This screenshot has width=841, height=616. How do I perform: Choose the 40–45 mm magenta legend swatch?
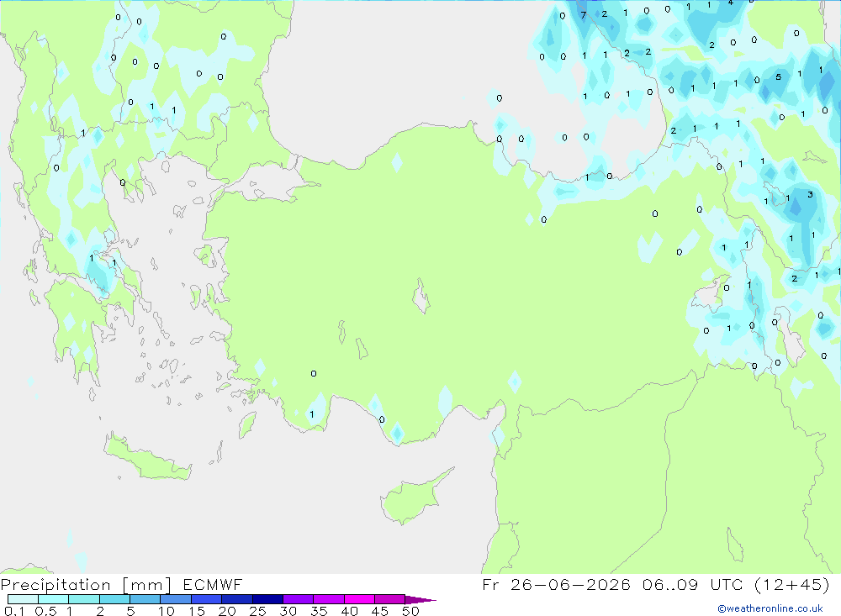359,599
